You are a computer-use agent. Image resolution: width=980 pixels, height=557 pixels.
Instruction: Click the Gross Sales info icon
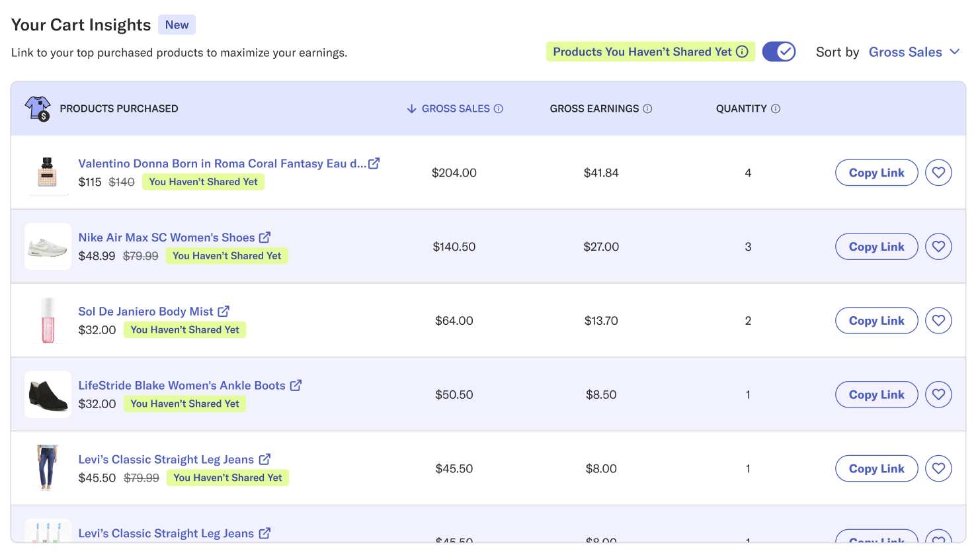click(x=499, y=108)
